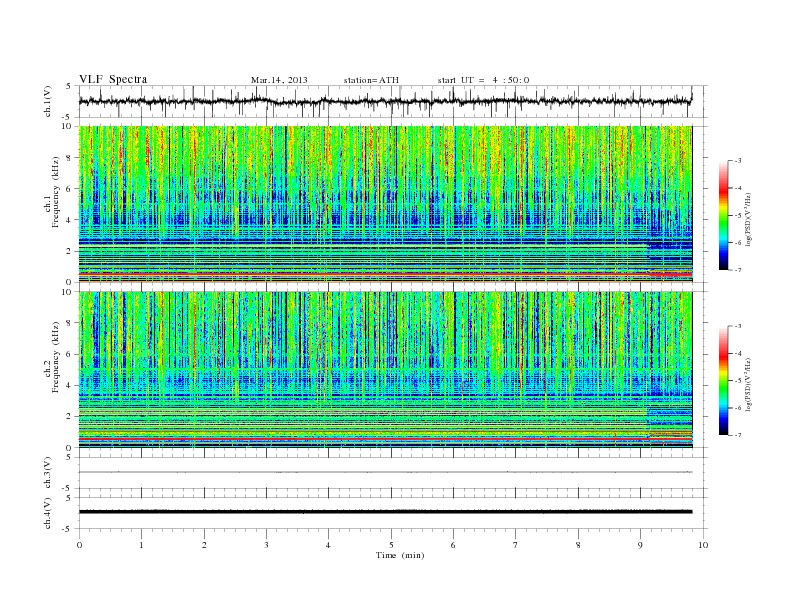Click the ch.1 "Frequency (kHz)" axis label
Screen dimensions: 792x612
point(57,192)
